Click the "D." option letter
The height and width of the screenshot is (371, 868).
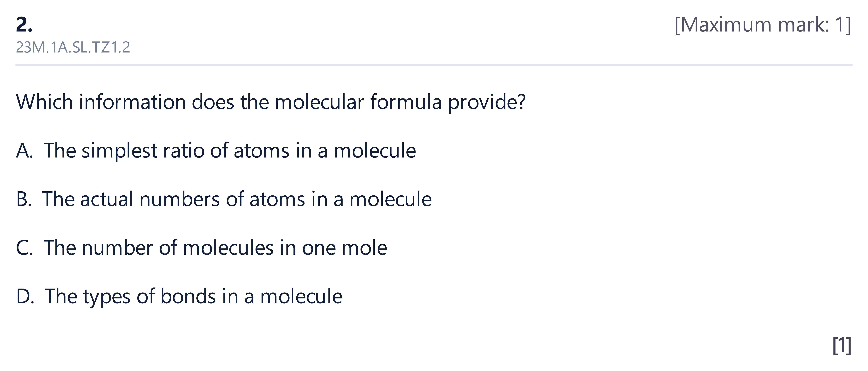point(25,297)
